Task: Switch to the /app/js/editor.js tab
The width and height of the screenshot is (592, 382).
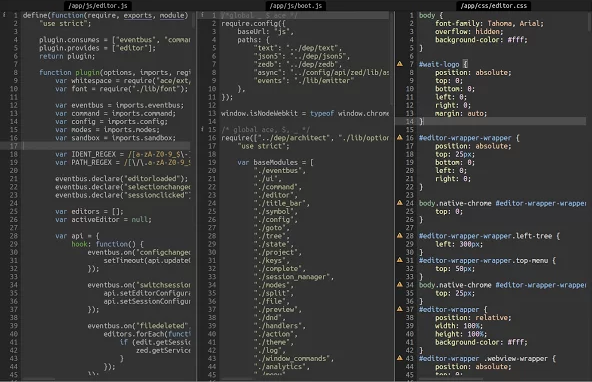Action: point(98,6)
